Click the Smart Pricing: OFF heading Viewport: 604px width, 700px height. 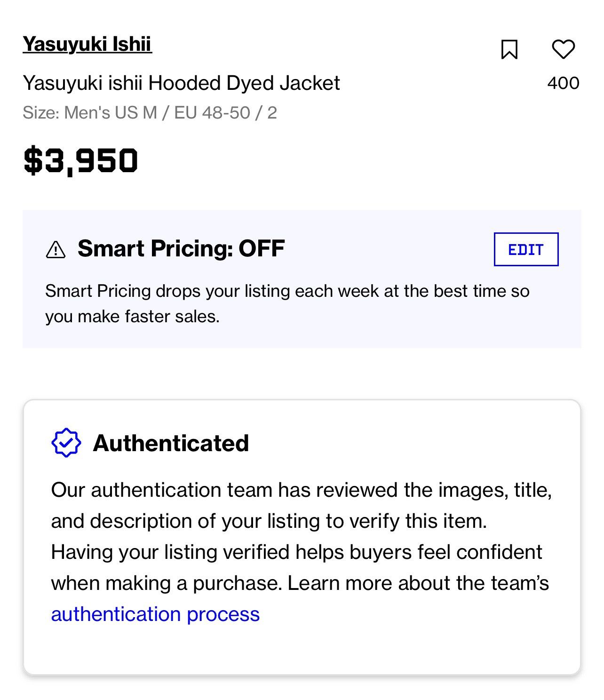tap(181, 248)
